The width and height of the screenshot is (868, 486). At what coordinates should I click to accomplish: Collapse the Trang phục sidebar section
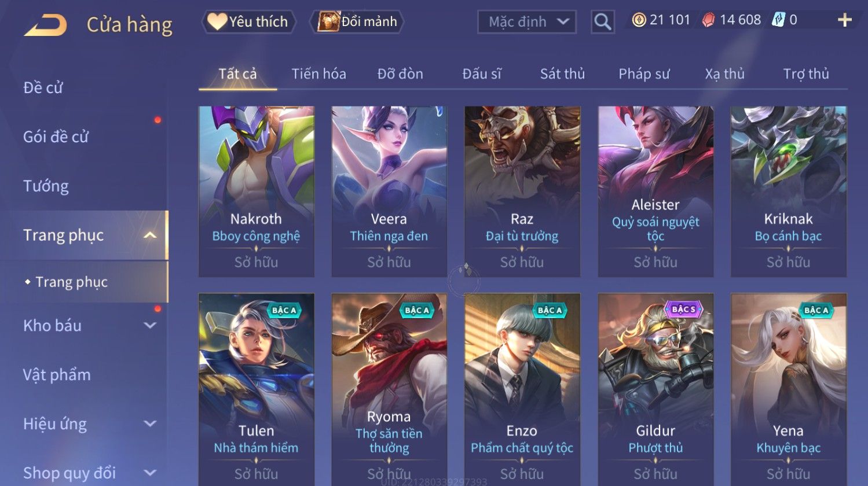[x=150, y=235]
